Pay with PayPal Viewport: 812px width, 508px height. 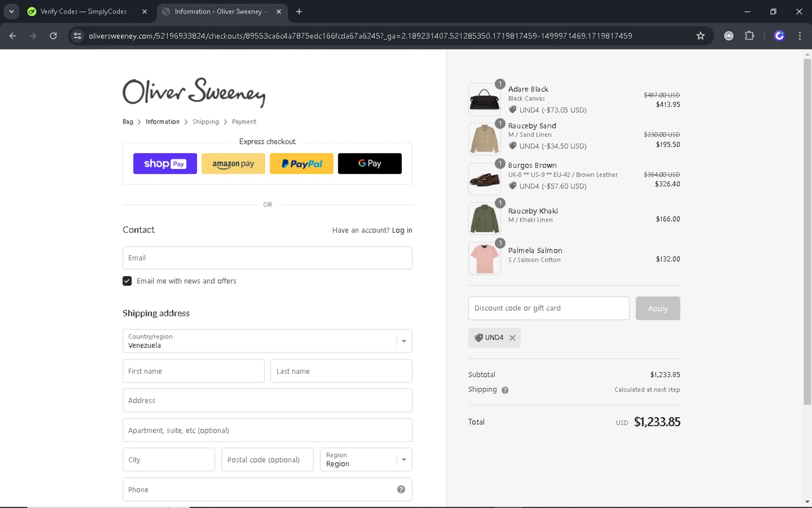tap(302, 164)
